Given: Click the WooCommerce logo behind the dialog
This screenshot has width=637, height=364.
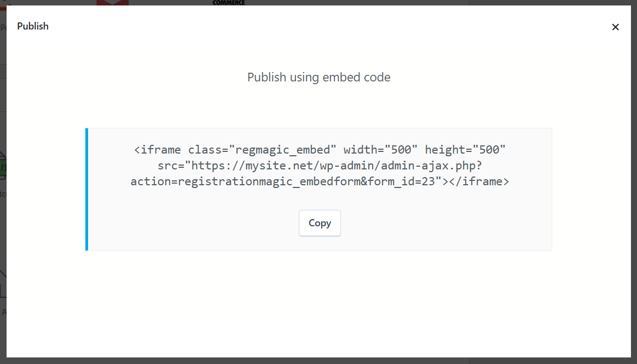Looking at the screenshot, I should pos(229,2).
